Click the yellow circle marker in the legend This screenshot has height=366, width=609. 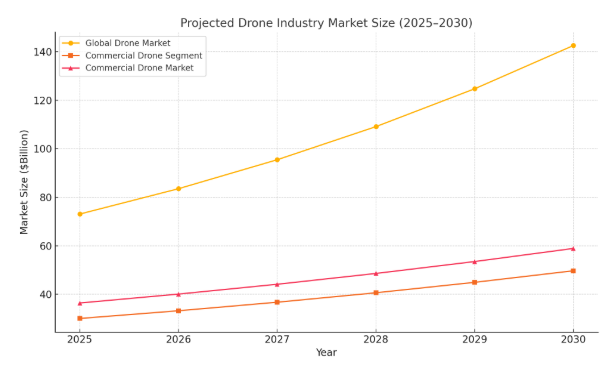point(71,43)
